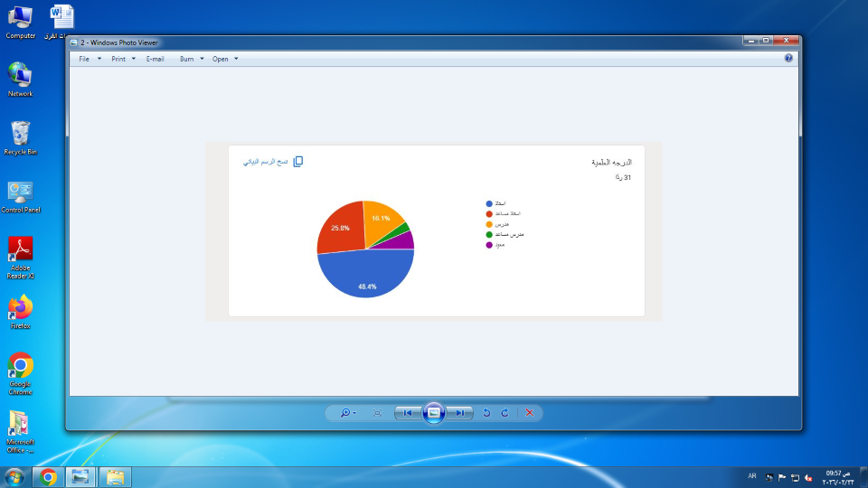Open the zoom magnifier control
The image size is (868, 488).
coord(347,413)
